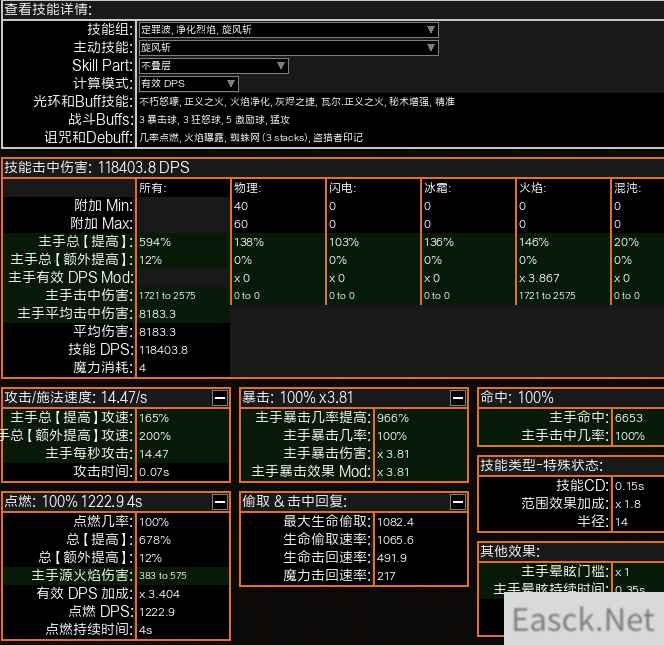This screenshot has height=645, width=664.
Task: Open the 技能组 dropdown
Action: (x=288, y=29)
